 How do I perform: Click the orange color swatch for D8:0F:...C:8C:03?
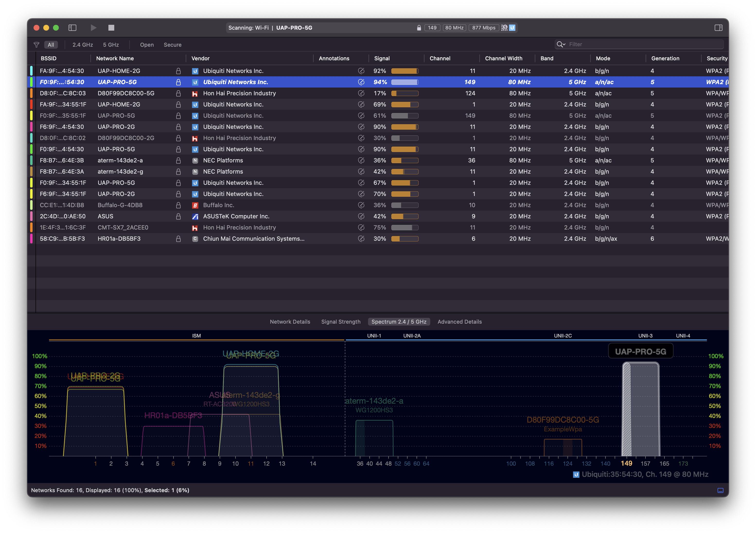31,93
